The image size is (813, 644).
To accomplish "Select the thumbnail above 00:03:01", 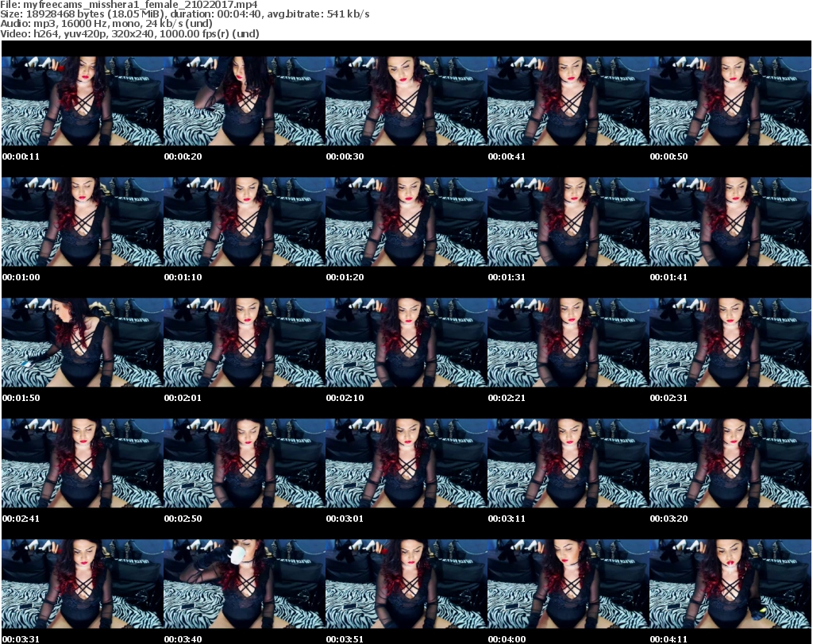I will tap(406, 463).
